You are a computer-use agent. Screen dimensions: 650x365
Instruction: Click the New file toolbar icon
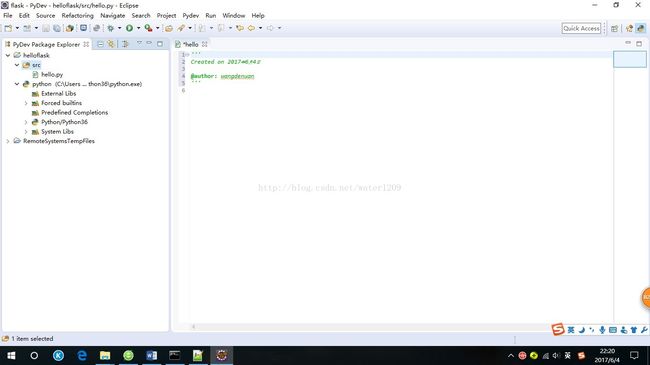8,28
